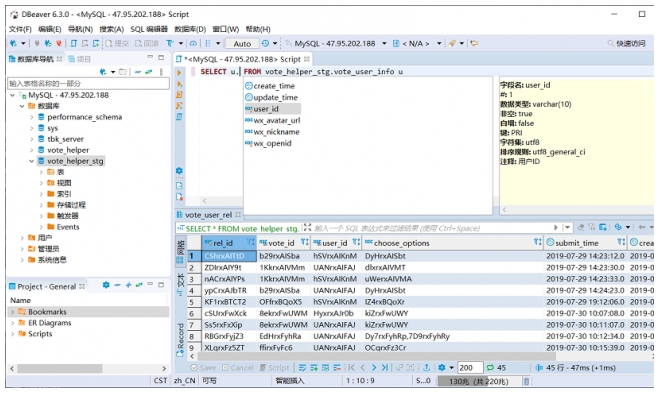Click the Save button in results toolbar
665x393 pixels.
point(204,368)
